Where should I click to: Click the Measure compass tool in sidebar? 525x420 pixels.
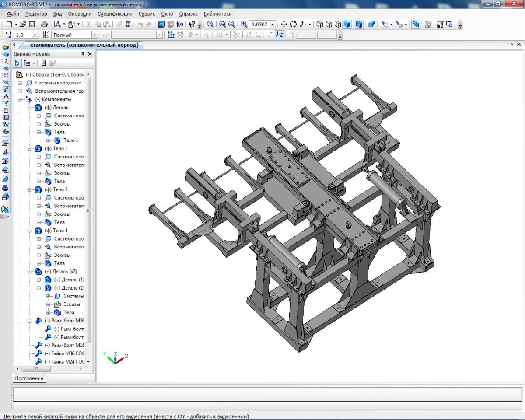(6, 96)
